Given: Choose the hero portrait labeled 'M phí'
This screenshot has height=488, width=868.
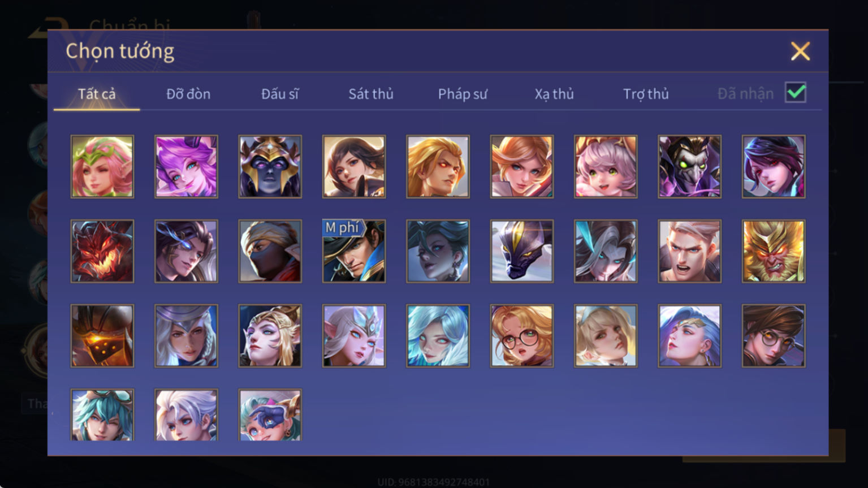Looking at the screenshot, I should [x=354, y=251].
